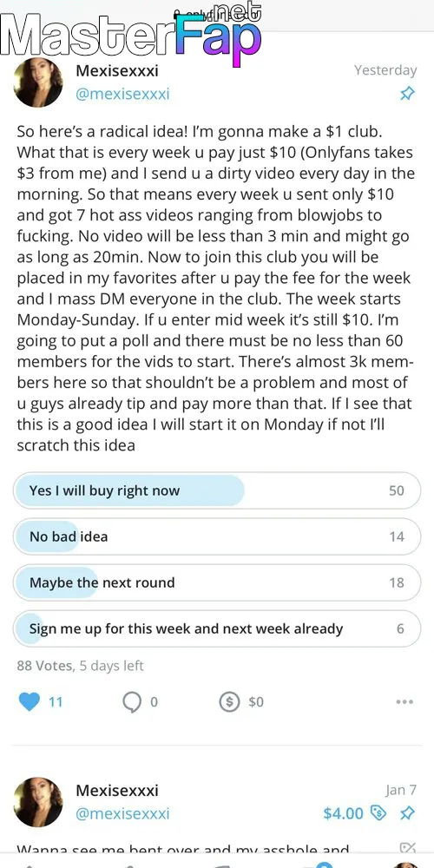Choose 'Sign me up for this week' option

(x=217, y=628)
